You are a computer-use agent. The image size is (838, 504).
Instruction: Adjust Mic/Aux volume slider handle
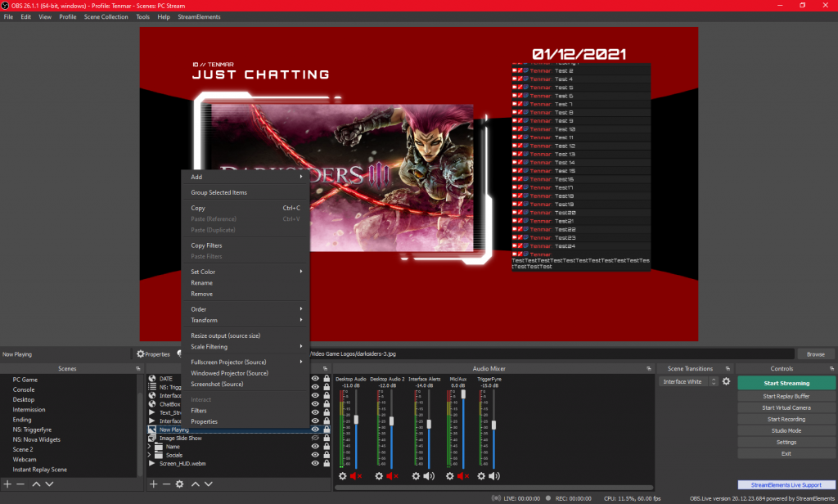[463, 394]
